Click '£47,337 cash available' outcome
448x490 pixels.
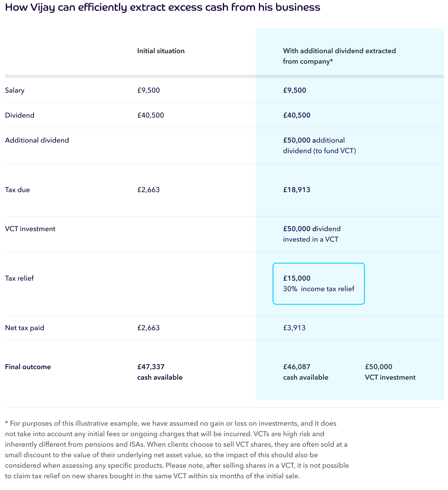[x=160, y=372]
